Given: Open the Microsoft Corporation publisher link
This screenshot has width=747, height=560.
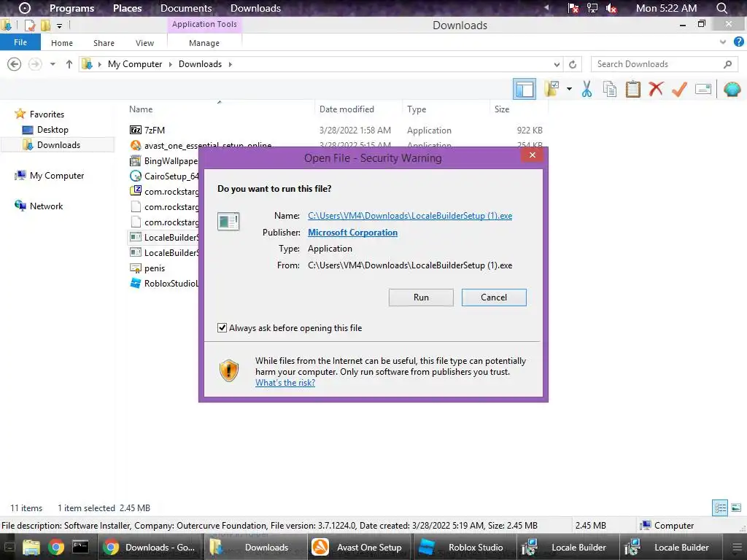Looking at the screenshot, I should tap(352, 233).
